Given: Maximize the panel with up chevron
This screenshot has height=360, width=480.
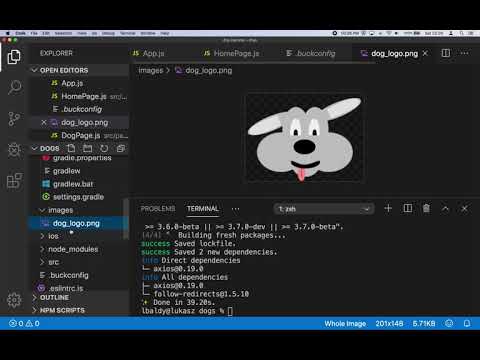Looking at the screenshot, I should point(445,209).
